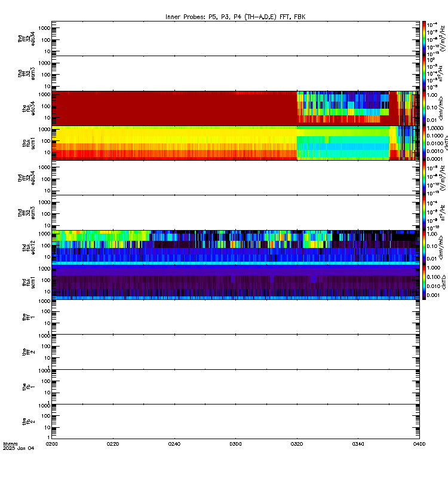Image resolution: width=448 pixels, height=478 pixels.
Task: Click the '0.001' tick on thd scm1 color bar
Action: click(434, 295)
